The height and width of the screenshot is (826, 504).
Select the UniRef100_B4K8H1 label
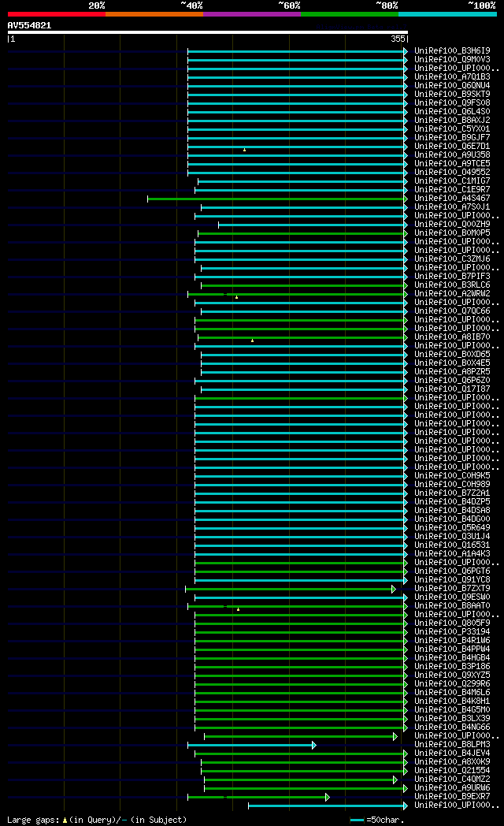coord(452,701)
